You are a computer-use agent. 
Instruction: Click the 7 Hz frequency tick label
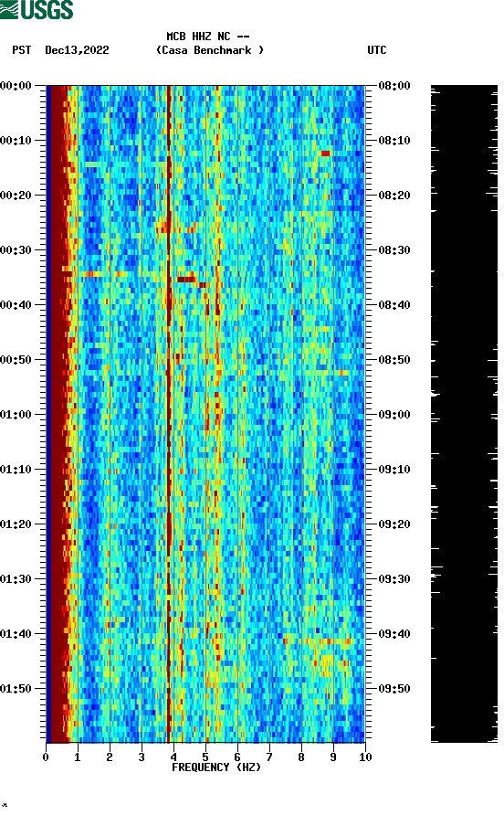pyautogui.click(x=269, y=757)
